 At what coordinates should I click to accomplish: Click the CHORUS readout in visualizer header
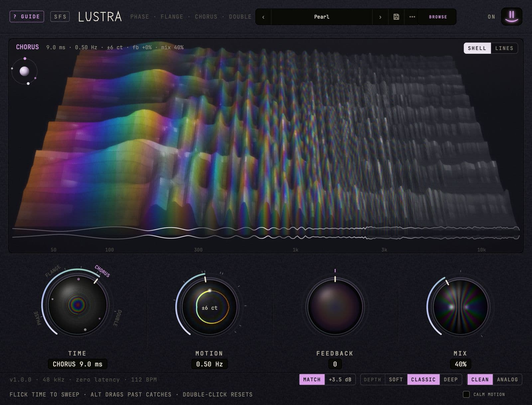(x=27, y=47)
